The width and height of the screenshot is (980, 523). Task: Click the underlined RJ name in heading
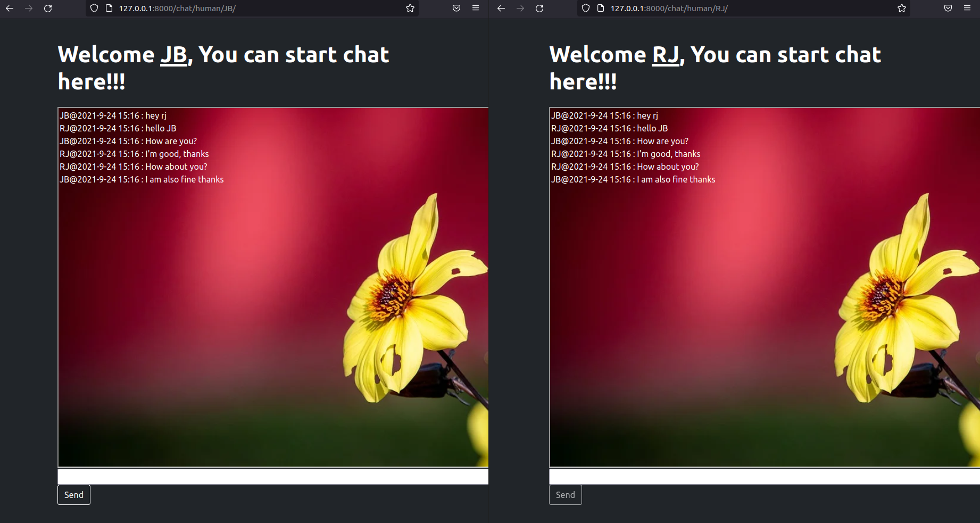[x=666, y=55]
